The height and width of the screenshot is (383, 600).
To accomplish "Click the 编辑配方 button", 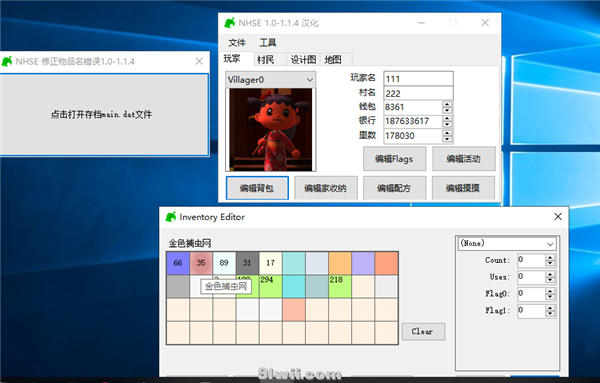I will [394, 188].
